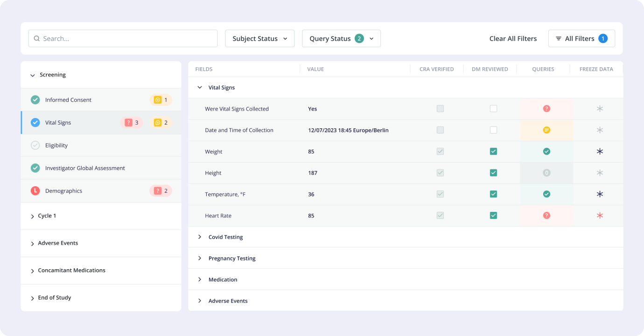Screen dimensions: 644x336
Task: Open yellow comment query on Date and Time row
Action: (x=546, y=130)
